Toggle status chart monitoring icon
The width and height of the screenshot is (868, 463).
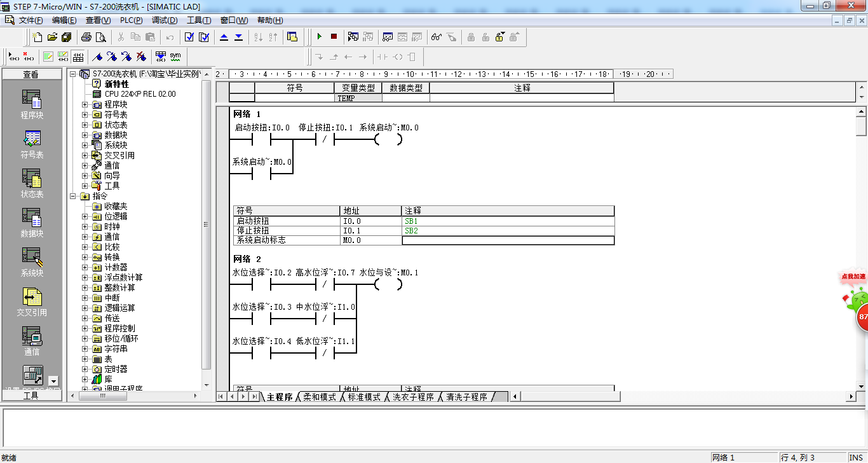coord(388,37)
